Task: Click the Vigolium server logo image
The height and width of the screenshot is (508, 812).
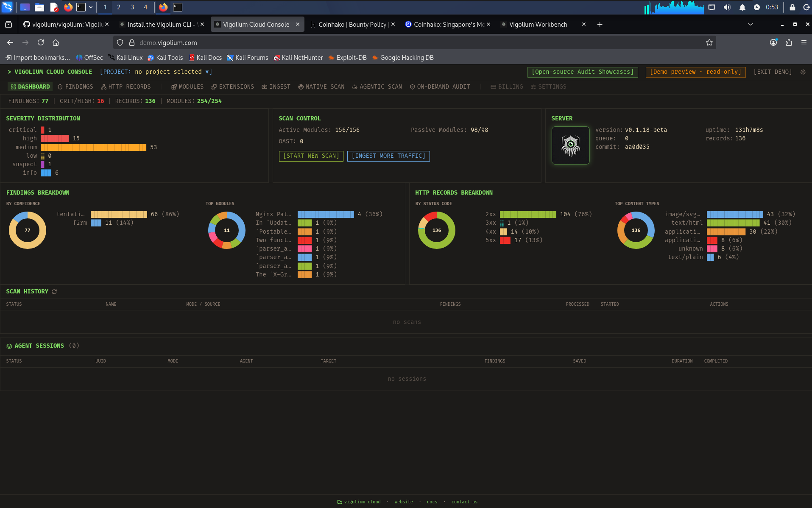Action: point(570,145)
